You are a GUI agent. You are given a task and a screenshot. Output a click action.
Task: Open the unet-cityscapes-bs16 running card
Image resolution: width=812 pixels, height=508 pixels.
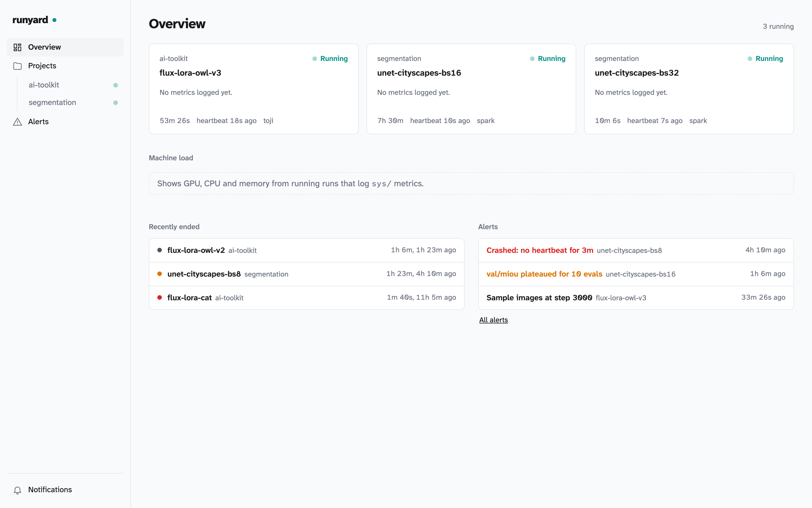[x=471, y=89]
